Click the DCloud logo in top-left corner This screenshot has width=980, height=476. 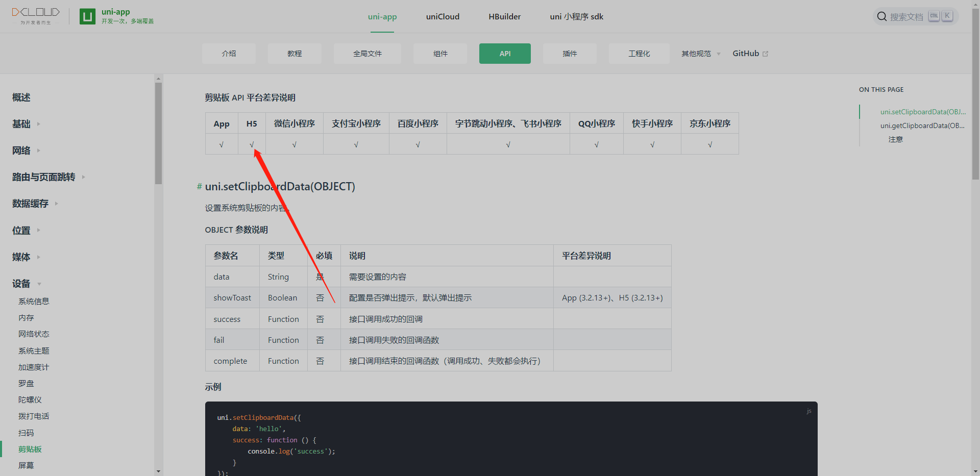tap(35, 14)
